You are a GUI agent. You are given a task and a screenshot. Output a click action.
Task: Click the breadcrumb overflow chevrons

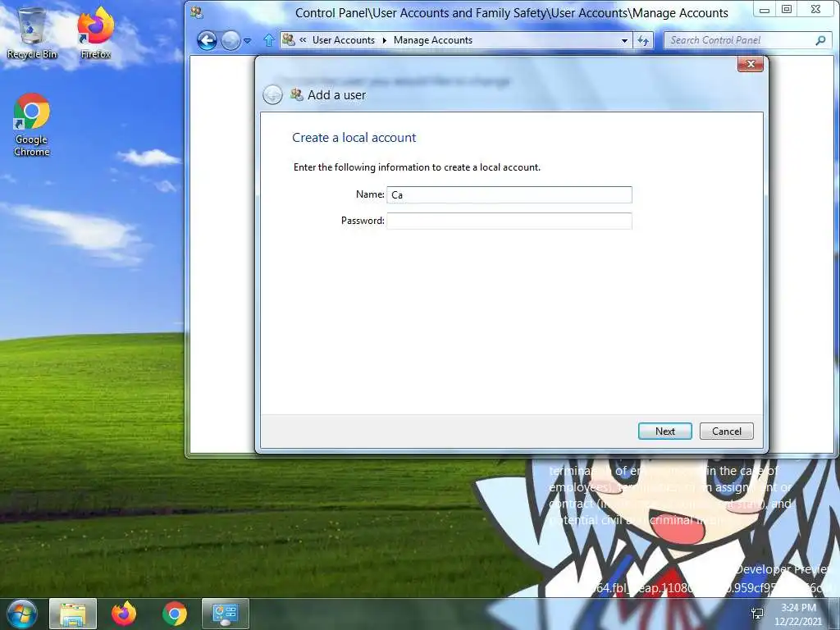click(x=303, y=39)
